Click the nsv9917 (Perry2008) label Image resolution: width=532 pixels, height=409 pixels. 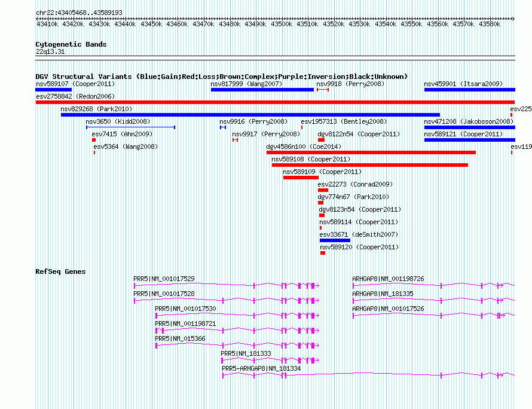pyautogui.click(x=266, y=134)
